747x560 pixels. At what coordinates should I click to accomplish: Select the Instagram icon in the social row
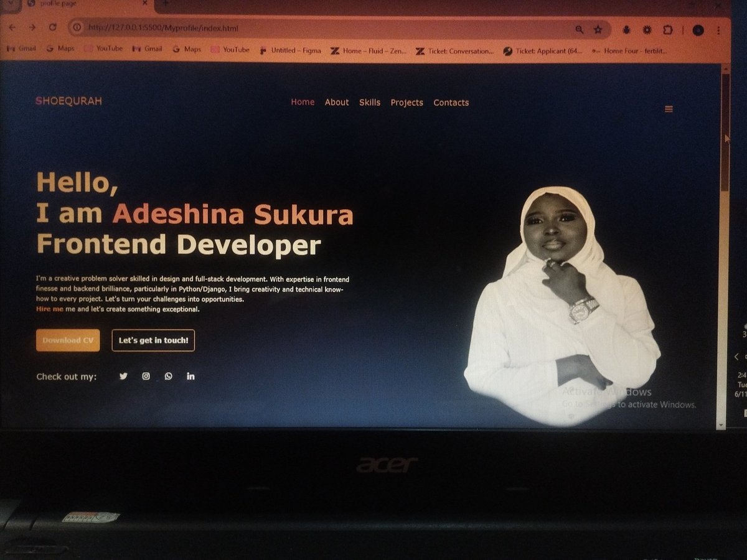point(146,376)
